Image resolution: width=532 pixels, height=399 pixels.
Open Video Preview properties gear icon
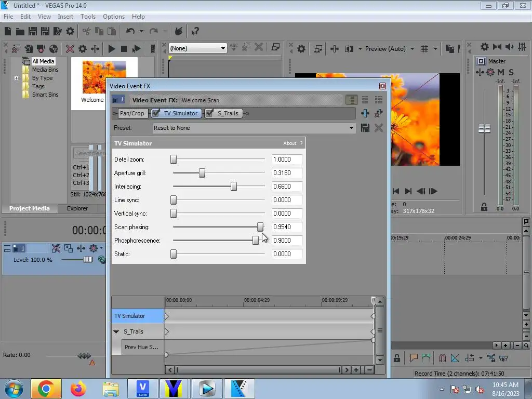301,49
